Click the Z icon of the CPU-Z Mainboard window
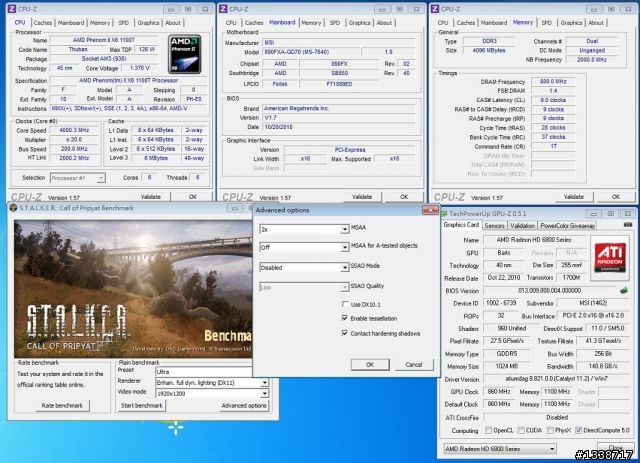This screenshot has height=463, width=640. pos(223,9)
